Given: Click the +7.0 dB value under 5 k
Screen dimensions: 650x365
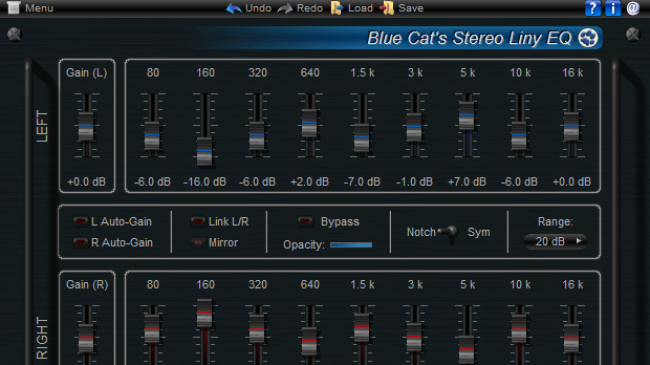Looking at the screenshot, I should tap(466, 182).
